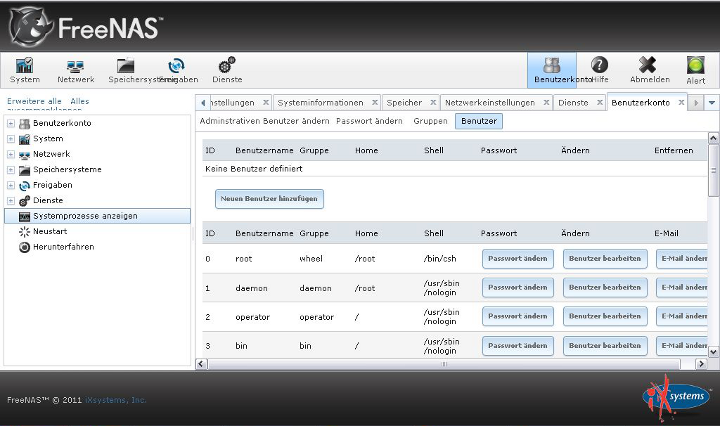Click Passwort ändern for daemon

click(x=518, y=287)
